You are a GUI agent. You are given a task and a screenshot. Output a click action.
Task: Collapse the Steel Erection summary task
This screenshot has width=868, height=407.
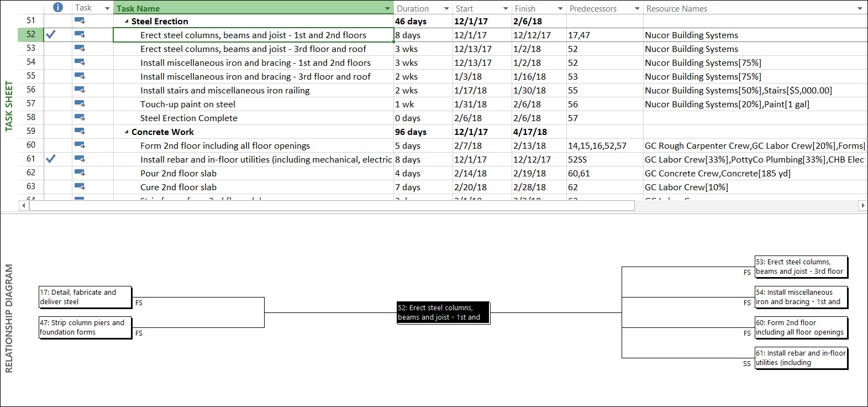pos(127,22)
